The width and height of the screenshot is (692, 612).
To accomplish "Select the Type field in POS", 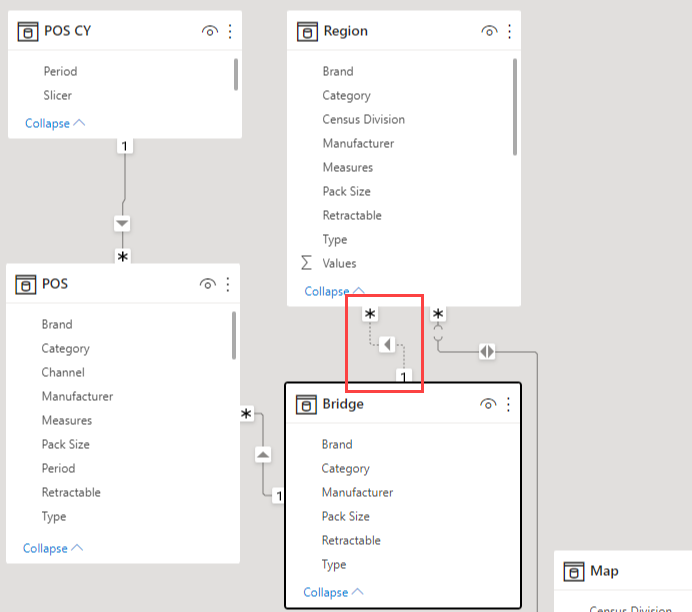I will tap(54, 516).
